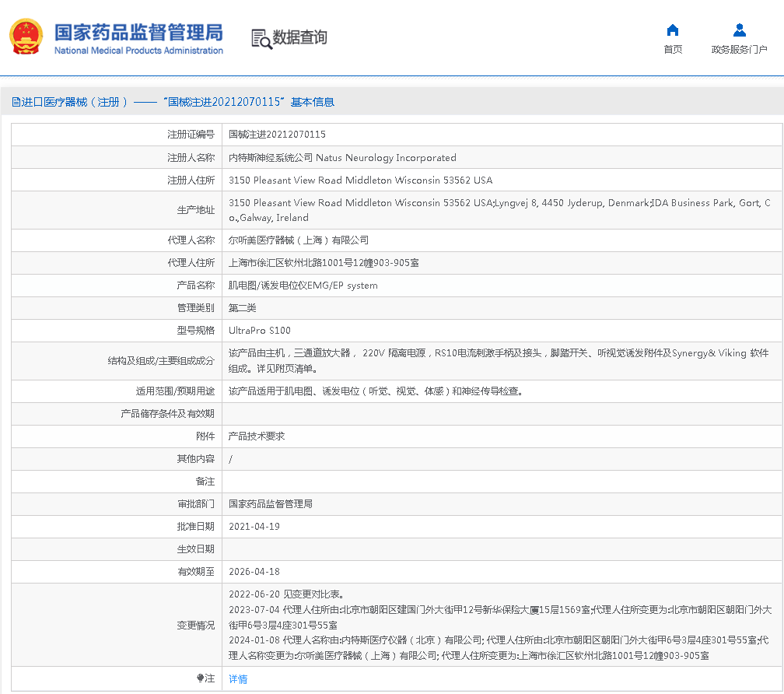Open the 首页 text label

tap(673, 50)
